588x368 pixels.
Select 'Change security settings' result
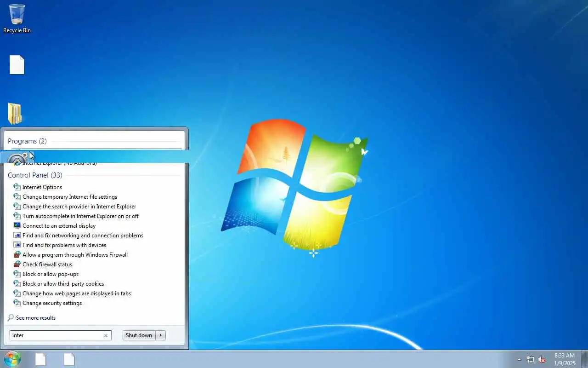[x=52, y=303]
